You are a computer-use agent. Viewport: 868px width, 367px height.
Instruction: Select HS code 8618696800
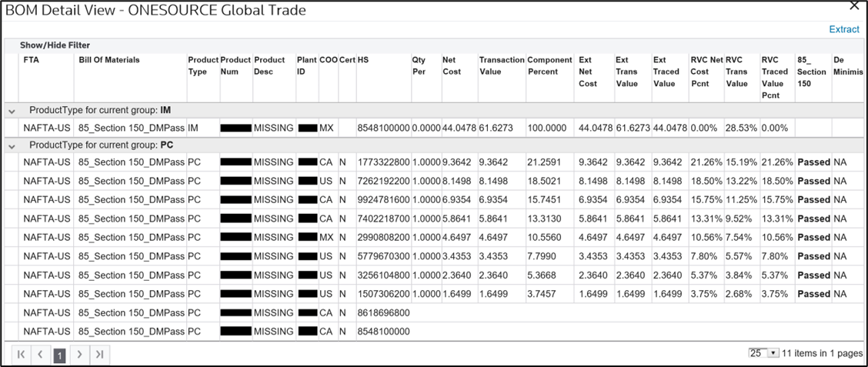click(x=384, y=312)
